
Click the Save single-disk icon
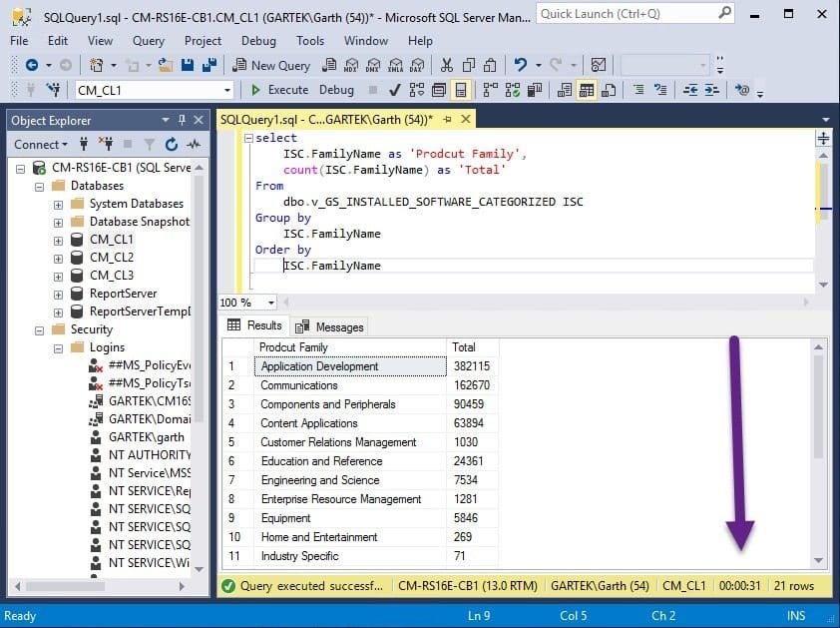click(187, 66)
